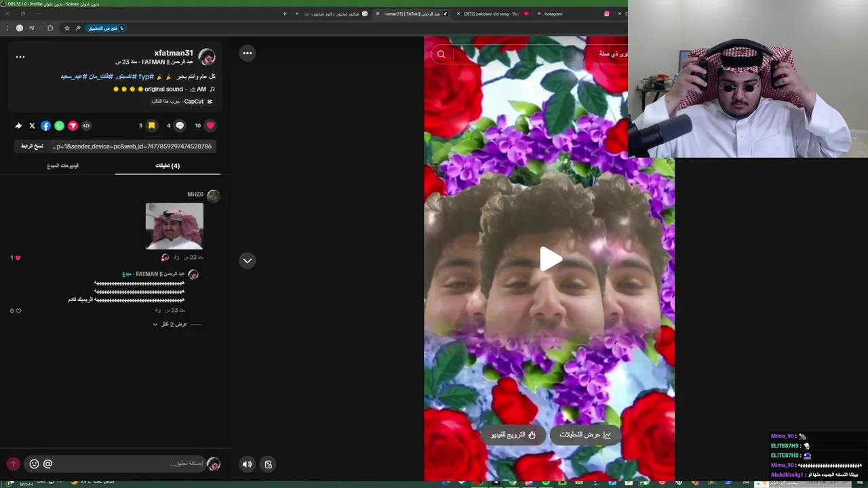Click the video URL text field
868x488 pixels.
[132, 146]
